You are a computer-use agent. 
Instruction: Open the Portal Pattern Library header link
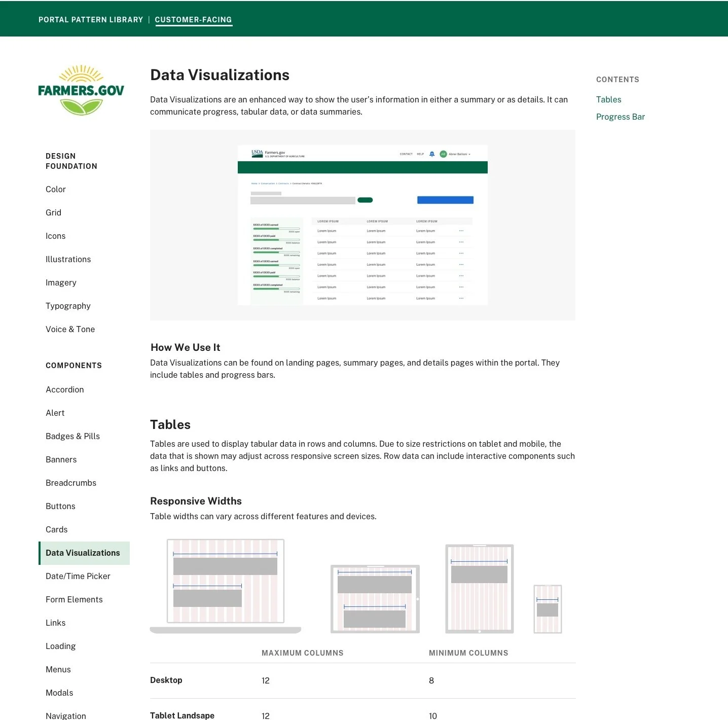[91, 20]
